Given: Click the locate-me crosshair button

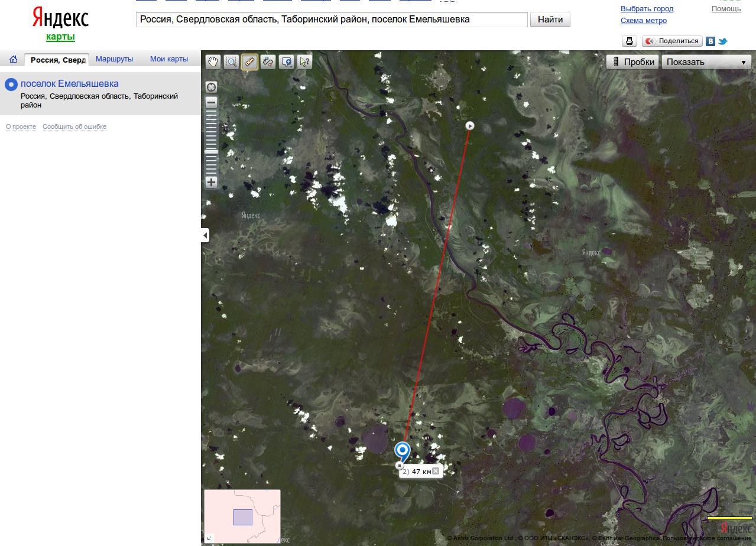Looking at the screenshot, I should click(211, 87).
